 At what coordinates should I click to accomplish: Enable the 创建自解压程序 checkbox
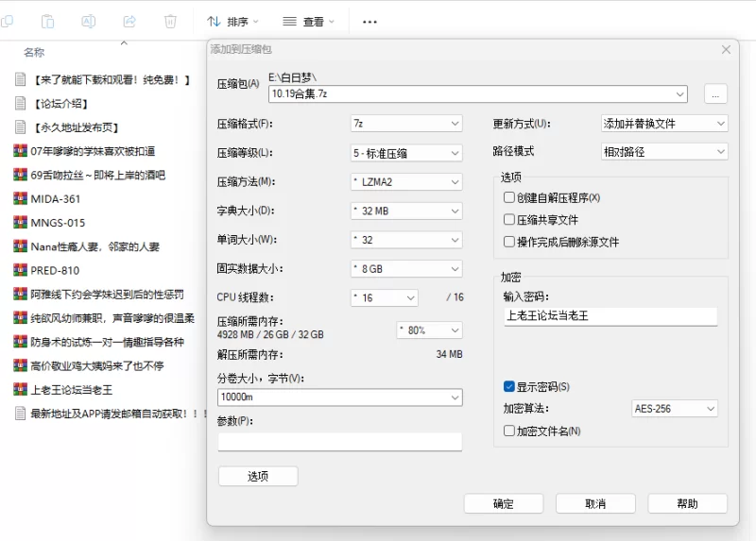click(509, 197)
